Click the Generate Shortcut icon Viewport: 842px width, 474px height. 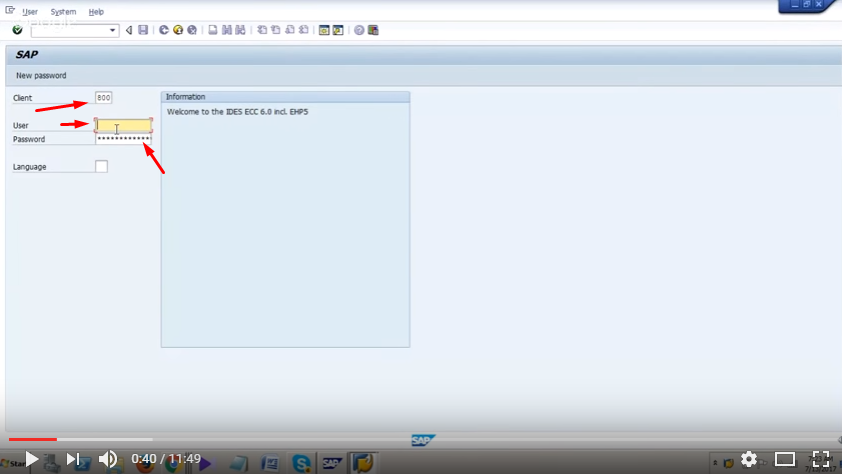click(338, 30)
